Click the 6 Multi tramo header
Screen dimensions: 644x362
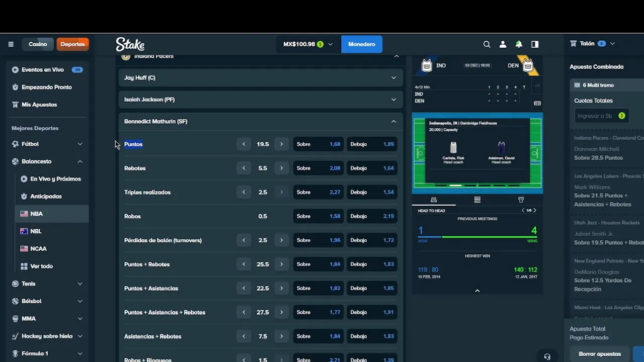coord(607,85)
